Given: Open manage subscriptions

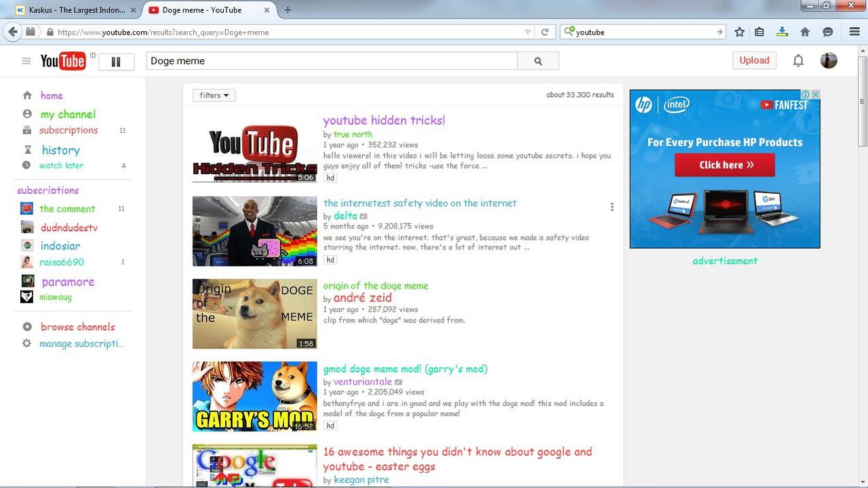Looking at the screenshot, I should pos(82,344).
